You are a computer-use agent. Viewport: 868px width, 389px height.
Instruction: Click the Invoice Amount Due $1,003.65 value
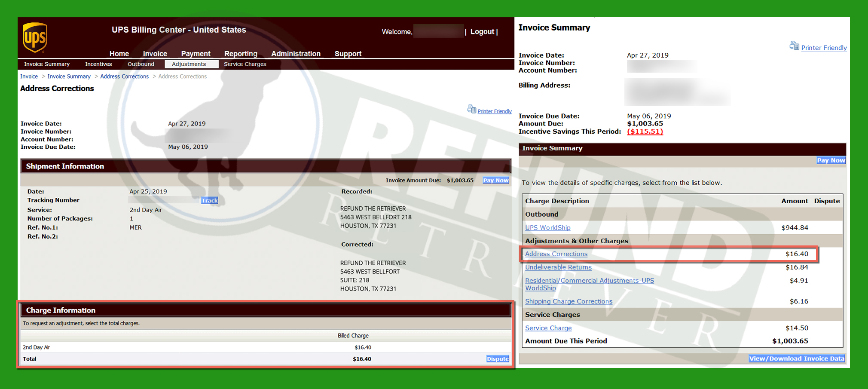[x=460, y=180]
